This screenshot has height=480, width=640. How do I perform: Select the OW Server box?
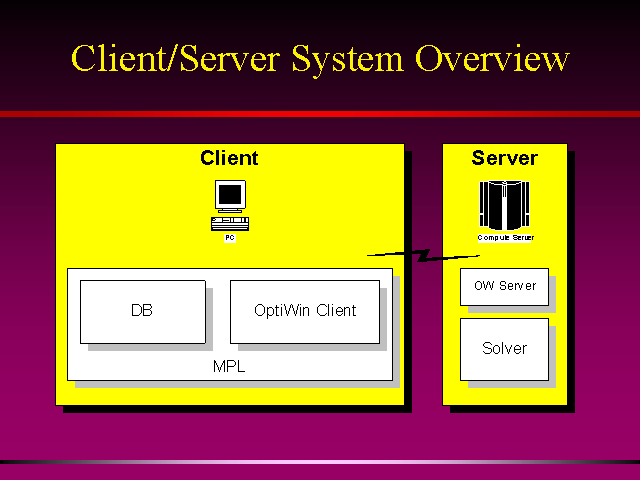tap(504, 286)
